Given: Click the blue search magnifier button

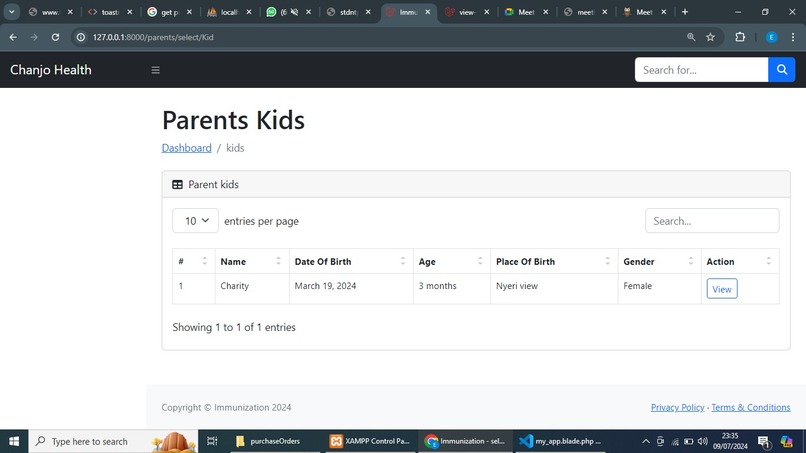Looking at the screenshot, I should 781,70.
